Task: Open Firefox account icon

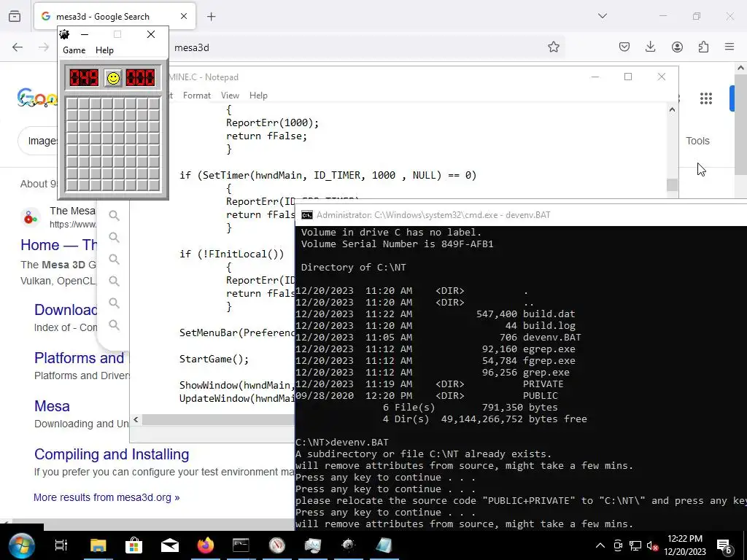Action: 677,47
